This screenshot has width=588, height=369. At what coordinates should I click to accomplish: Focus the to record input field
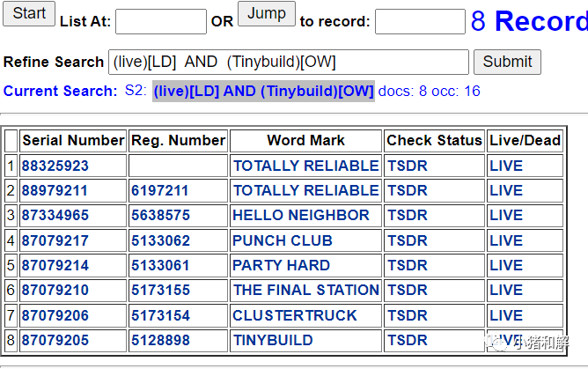(420, 22)
